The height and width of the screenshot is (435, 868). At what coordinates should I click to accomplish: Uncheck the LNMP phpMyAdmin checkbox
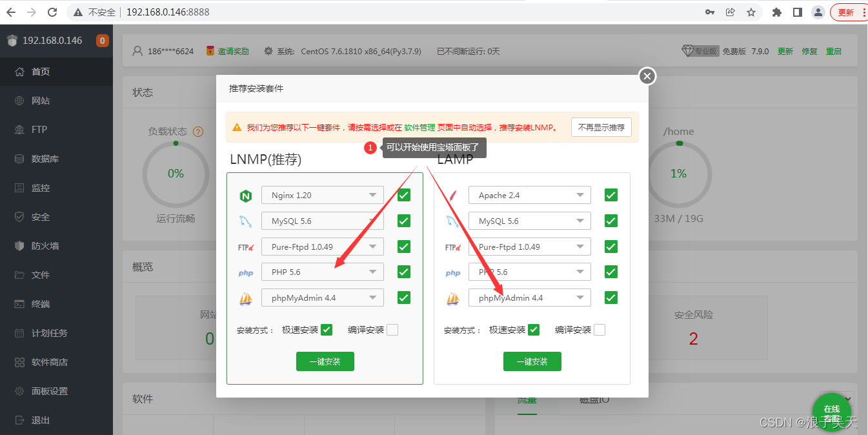pyautogui.click(x=404, y=298)
